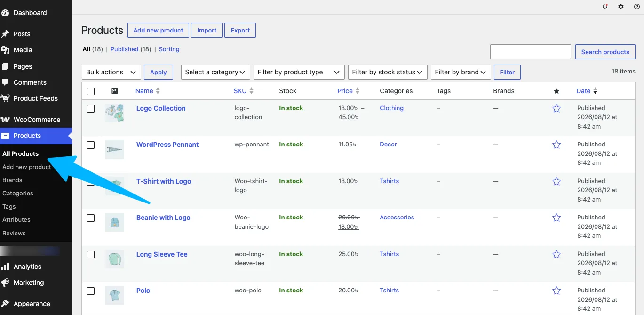The image size is (644, 315).
Task: Star the WordPress Pennant product as featured
Action: pyautogui.click(x=557, y=145)
